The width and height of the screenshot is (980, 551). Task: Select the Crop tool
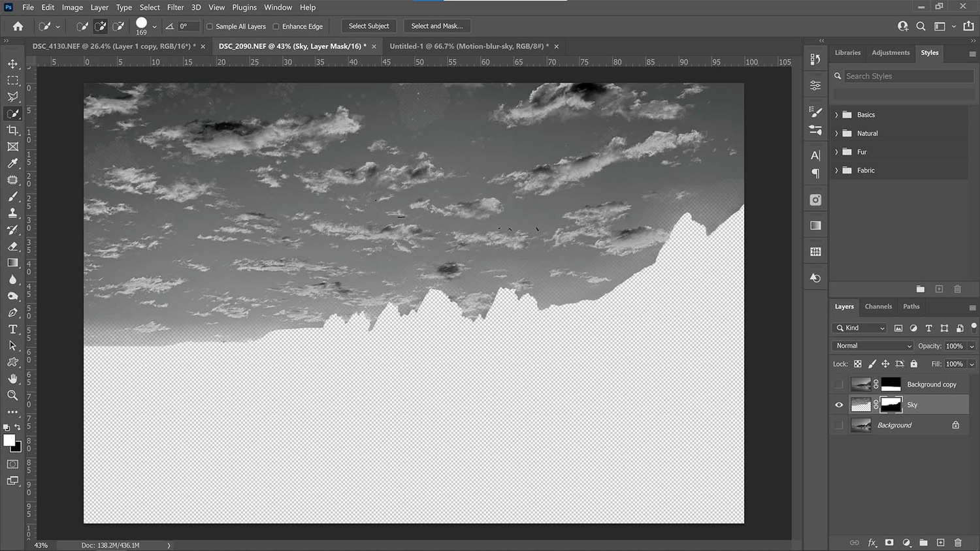click(x=12, y=130)
